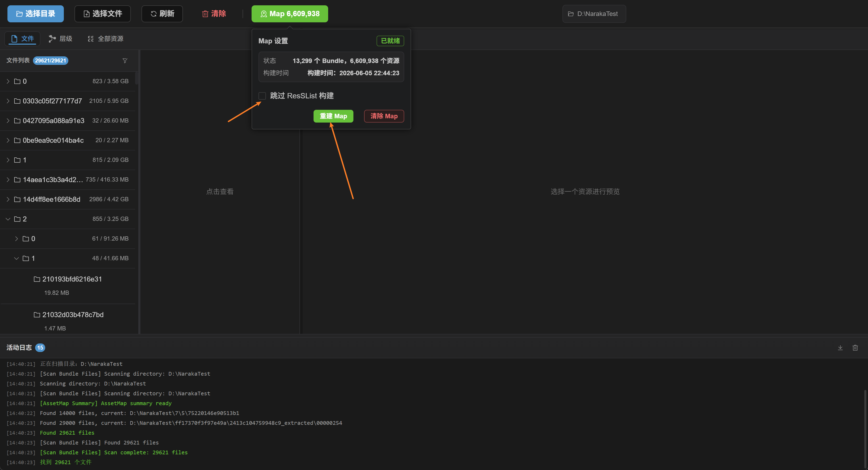Click the D:\NarakaTest path box

594,14
